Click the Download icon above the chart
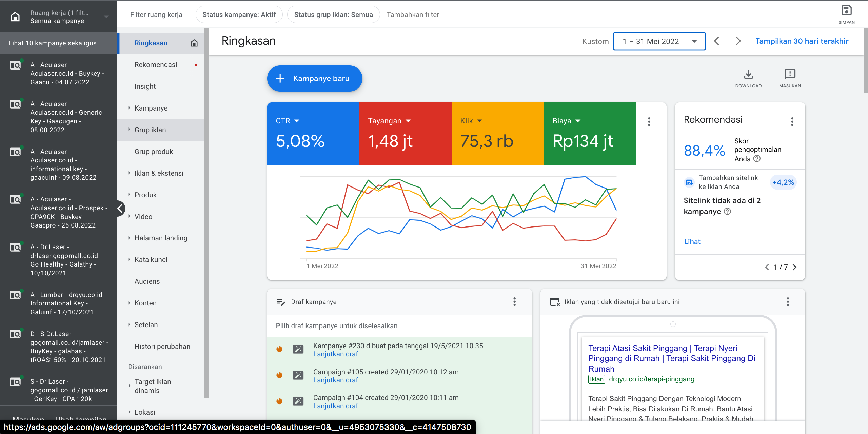868x434 pixels. point(748,75)
